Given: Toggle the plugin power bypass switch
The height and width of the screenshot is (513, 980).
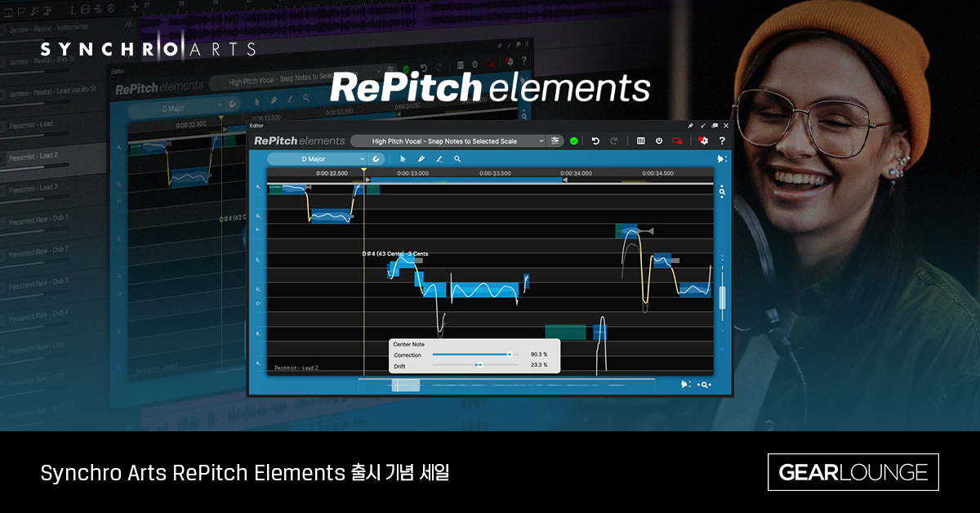Looking at the screenshot, I should (659, 140).
